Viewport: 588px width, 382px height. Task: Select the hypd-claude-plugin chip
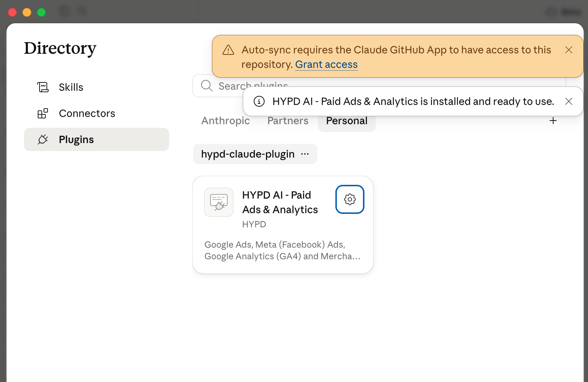point(255,154)
